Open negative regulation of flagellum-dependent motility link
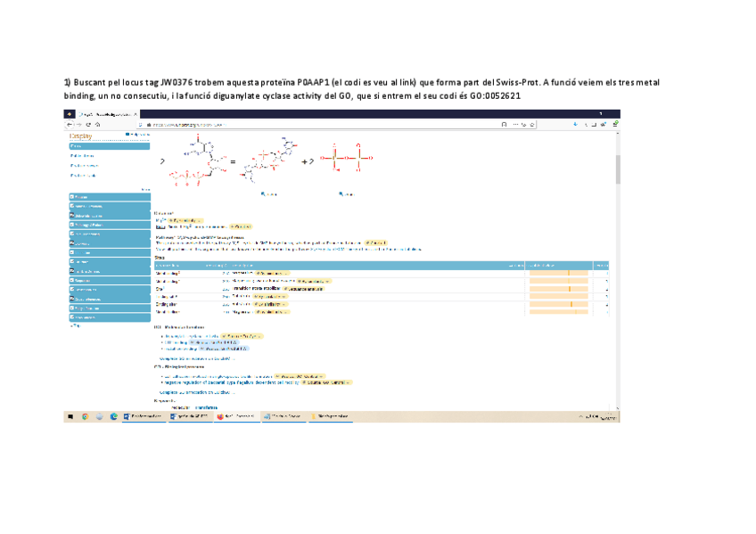 234,382
